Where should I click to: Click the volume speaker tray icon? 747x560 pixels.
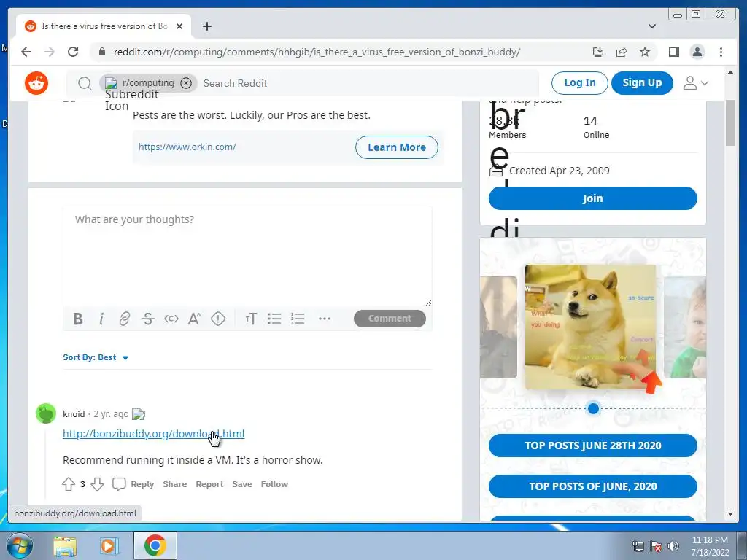coord(673,546)
